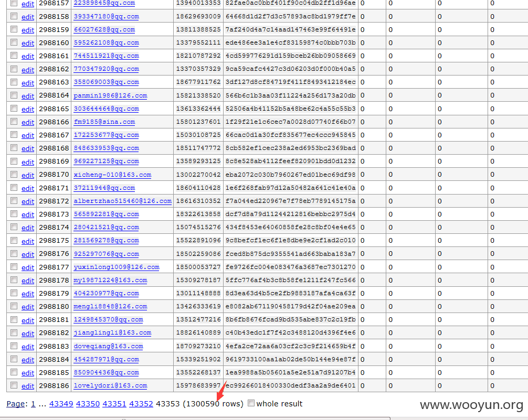Go to page 1
The image size is (528, 420).
tap(33, 404)
